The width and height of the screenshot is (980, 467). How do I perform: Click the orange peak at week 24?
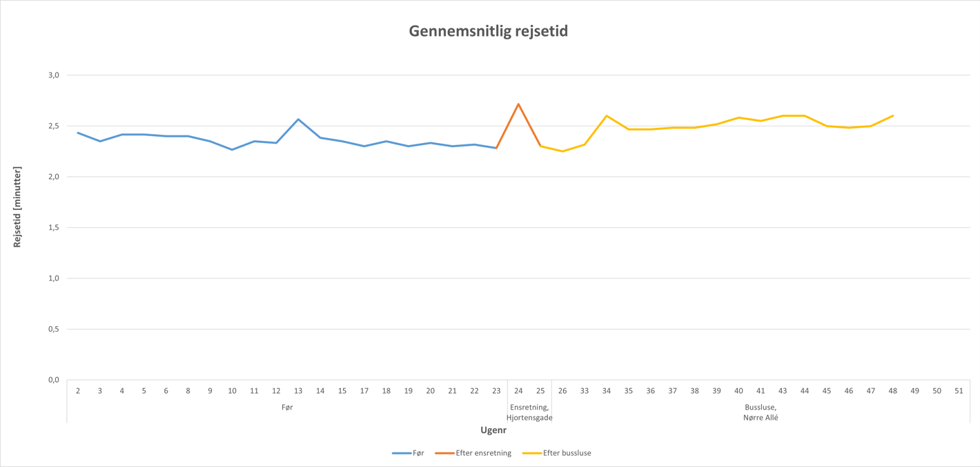click(518, 104)
